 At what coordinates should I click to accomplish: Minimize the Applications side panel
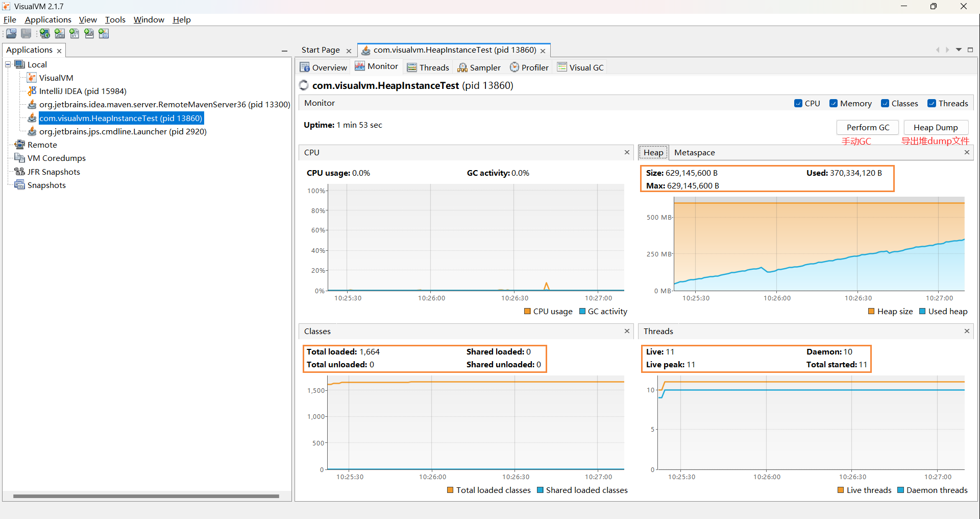pyautogui.click(x=284, y=51)
